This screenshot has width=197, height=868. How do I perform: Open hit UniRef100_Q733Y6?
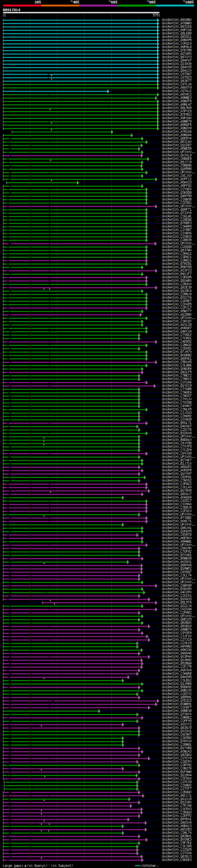[x=177, y=213]
